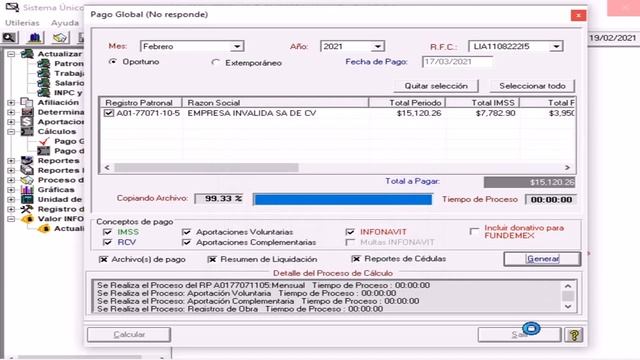Expand the Afiliación tree node
The height and width of the screenshot is (360, 640).
[11, 102]
